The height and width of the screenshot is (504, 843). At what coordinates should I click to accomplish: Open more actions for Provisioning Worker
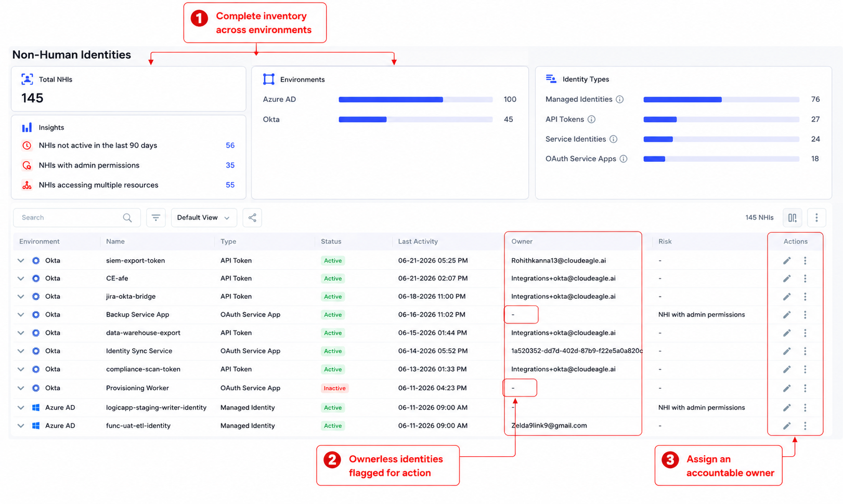[805, 388]
